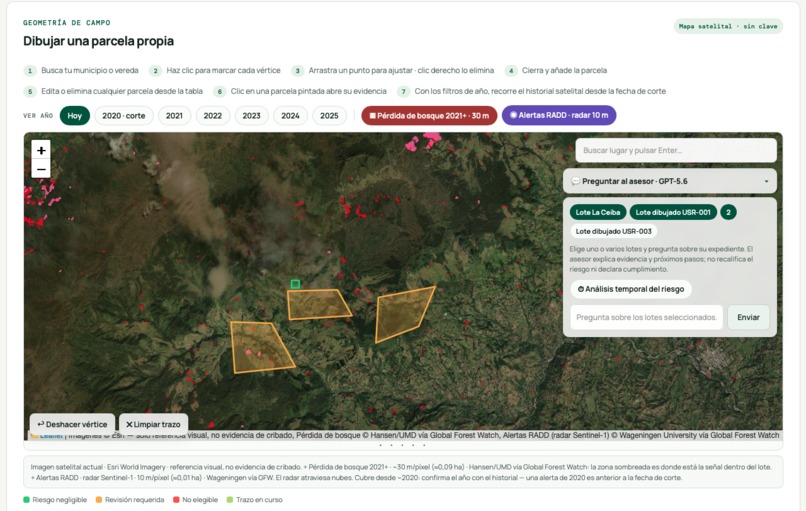Click the Enviar button
806x511 pixels.
pyautogui.click(x=748, y=317)
